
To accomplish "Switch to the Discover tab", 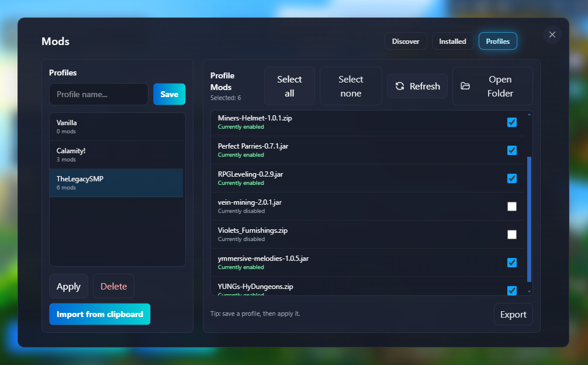I will pos(406,42).
